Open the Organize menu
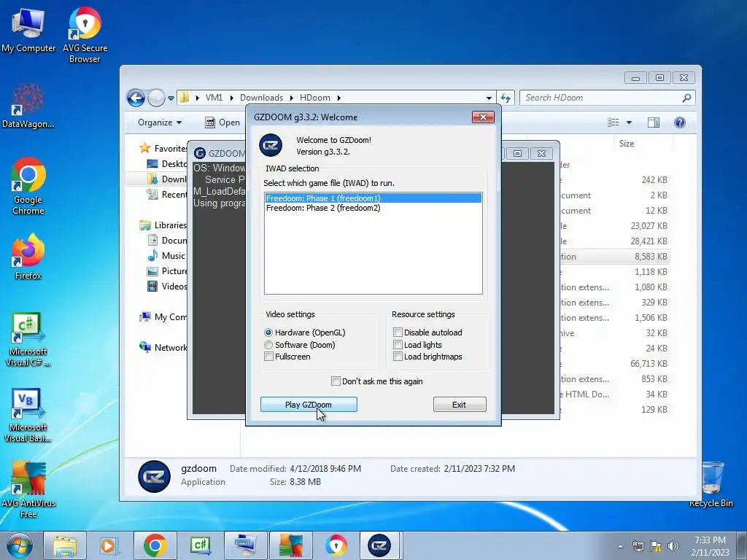747x560 pixels. tap(160, 122)
